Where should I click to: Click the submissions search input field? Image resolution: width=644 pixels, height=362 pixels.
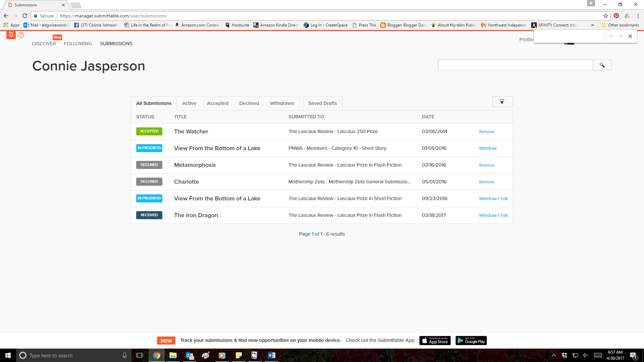click(515, 65)
